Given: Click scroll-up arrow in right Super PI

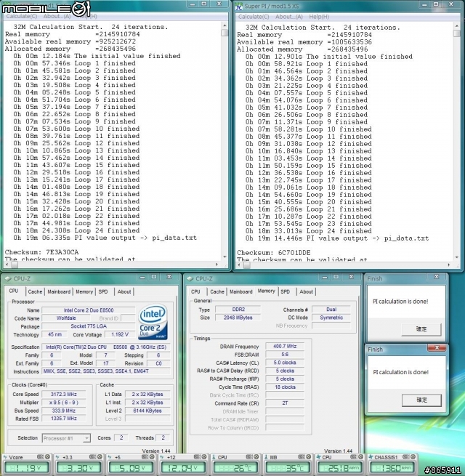Looking at the screenshot, I should click(457, 26).
